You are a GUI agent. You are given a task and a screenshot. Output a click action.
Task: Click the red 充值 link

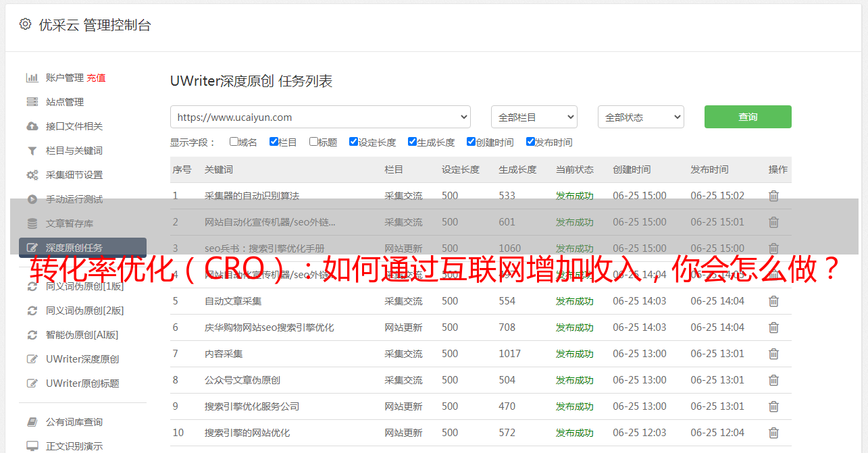[96, 78]
